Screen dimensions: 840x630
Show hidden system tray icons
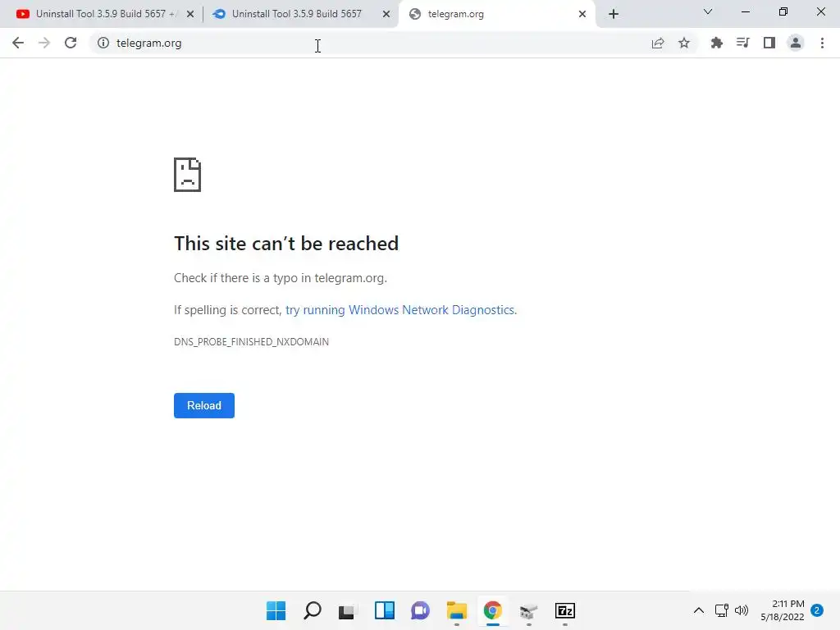tap(699, 610)
